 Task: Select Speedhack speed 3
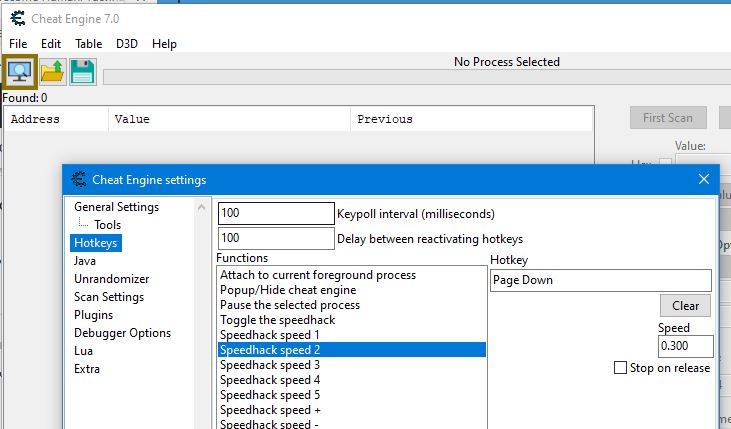[352, 365]
